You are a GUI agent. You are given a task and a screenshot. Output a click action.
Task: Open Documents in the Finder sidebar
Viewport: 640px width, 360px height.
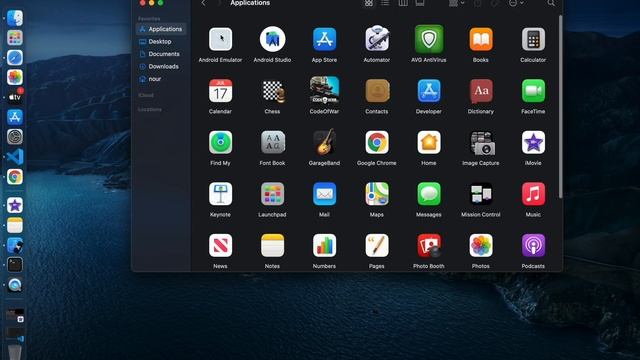click(x=161, y=54)
